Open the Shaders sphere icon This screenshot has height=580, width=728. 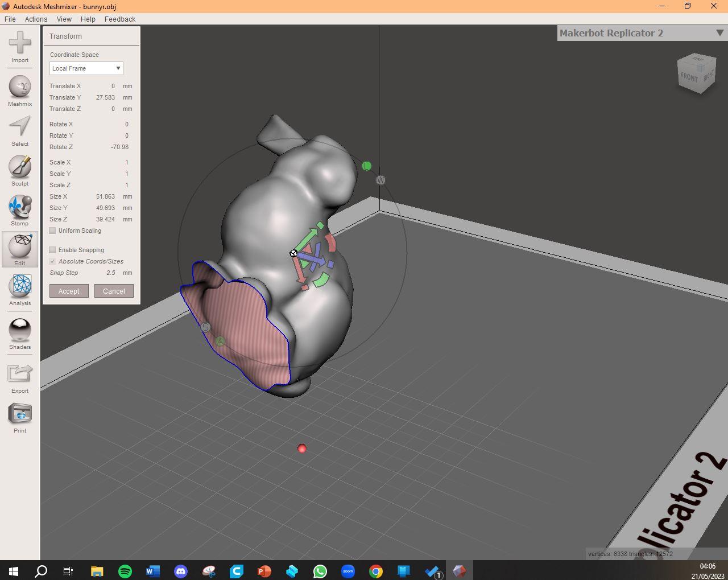(20, 330)
